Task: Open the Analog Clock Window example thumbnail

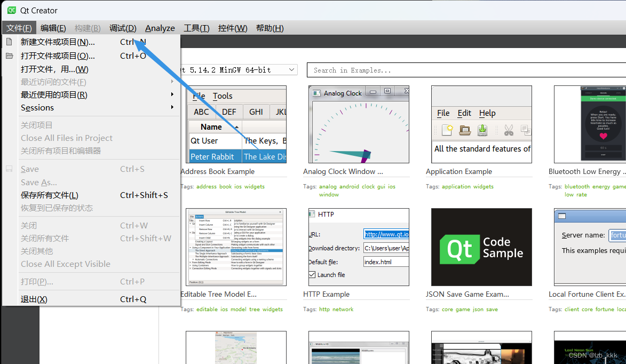Action: (x=359, y=124)
